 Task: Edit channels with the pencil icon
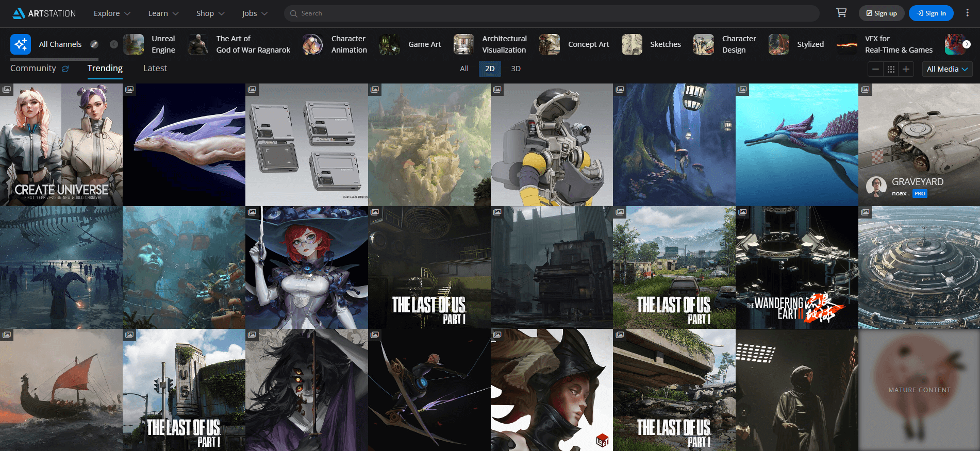click(x=94, y=44)
